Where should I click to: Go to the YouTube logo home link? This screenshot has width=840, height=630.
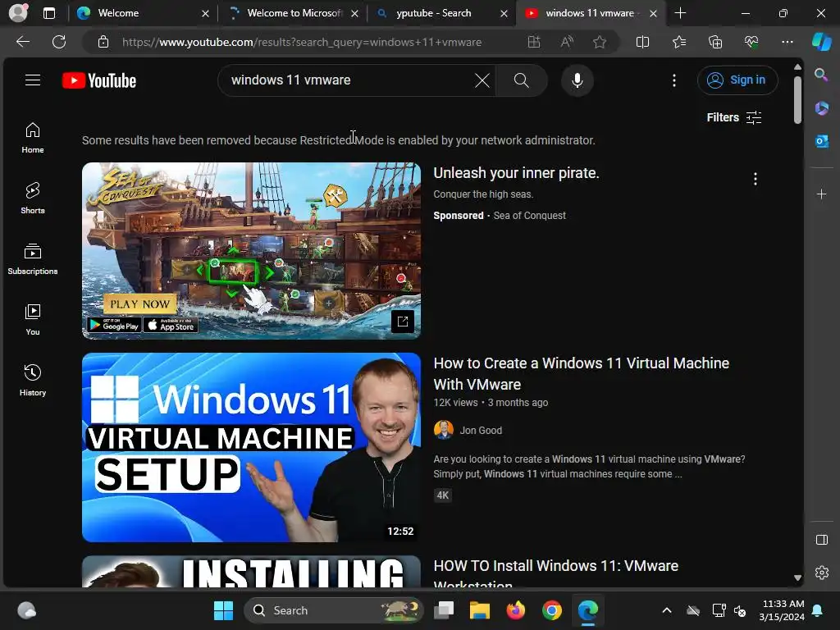(x=99, y=80)
